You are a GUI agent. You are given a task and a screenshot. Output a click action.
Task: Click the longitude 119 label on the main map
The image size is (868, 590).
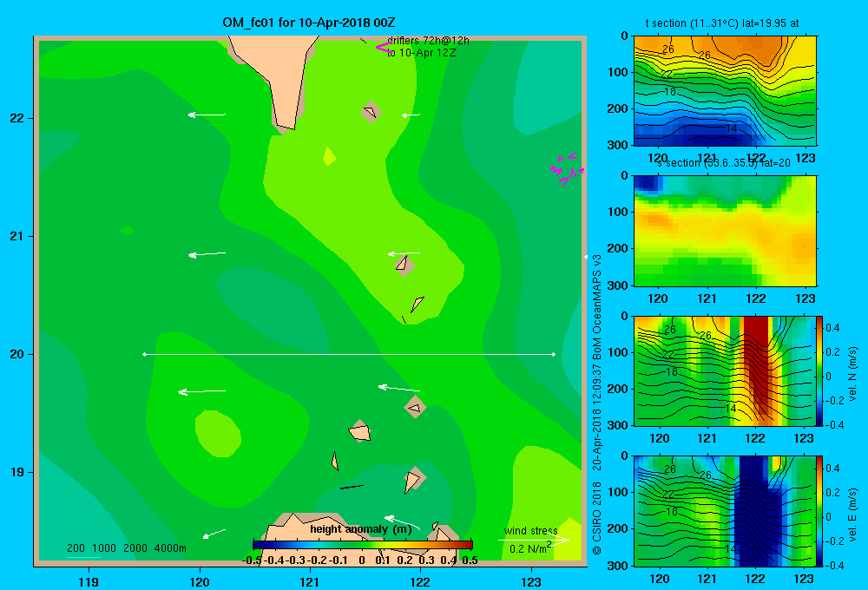point(89,581)
